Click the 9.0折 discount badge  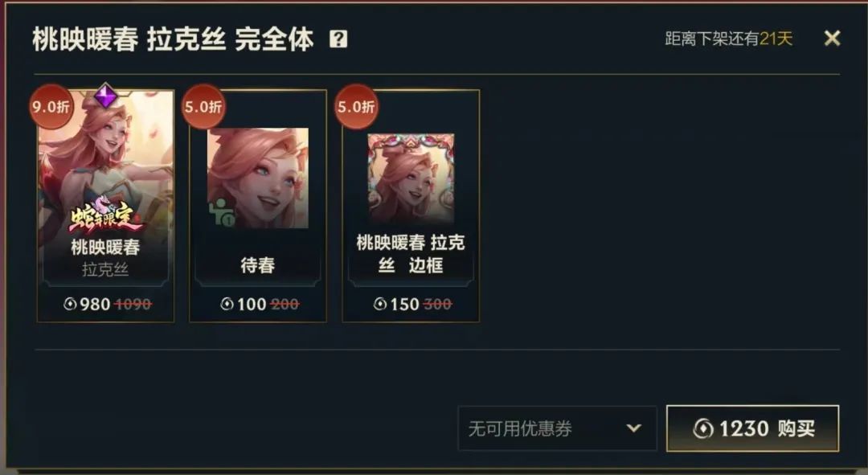pyautogui.click(x=51, y=106)
